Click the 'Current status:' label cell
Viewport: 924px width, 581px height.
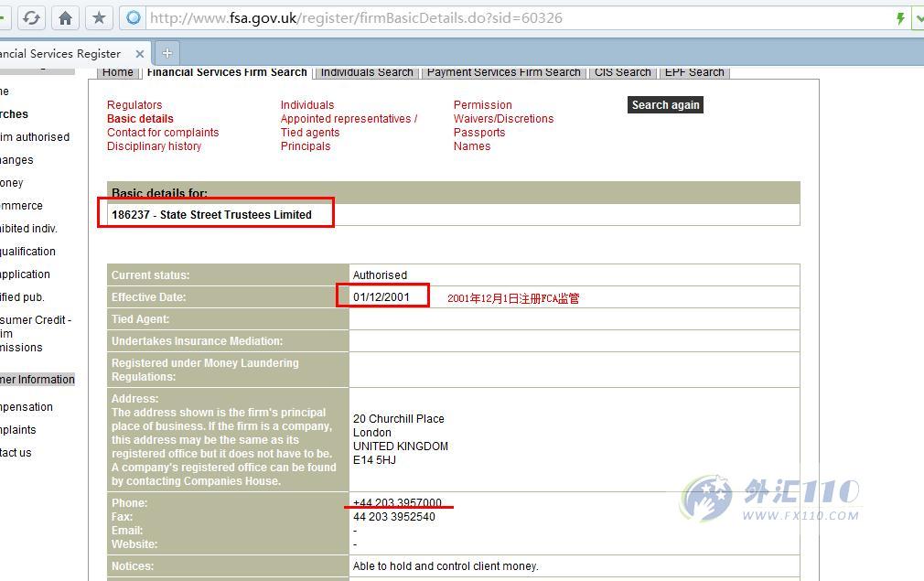point(228,275)
